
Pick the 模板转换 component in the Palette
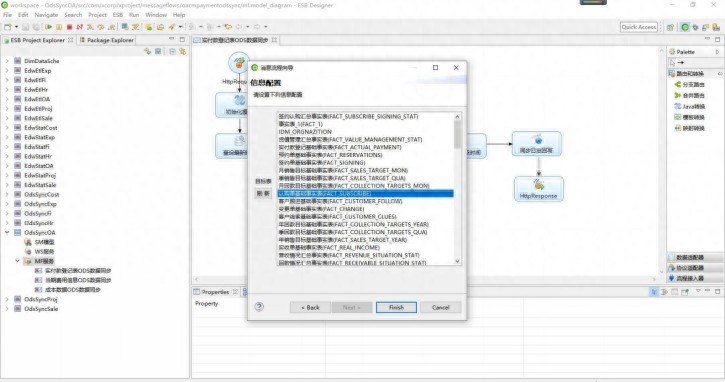point(689,117)
